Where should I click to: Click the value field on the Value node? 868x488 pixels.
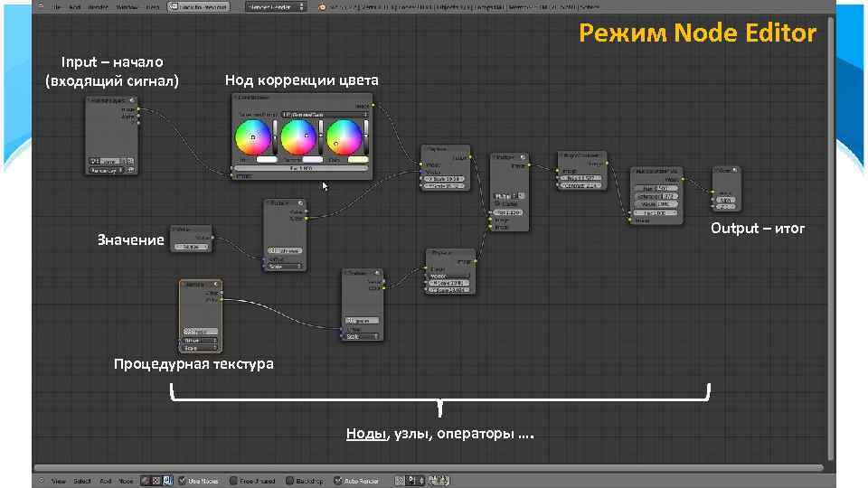(x=191, y=247)
